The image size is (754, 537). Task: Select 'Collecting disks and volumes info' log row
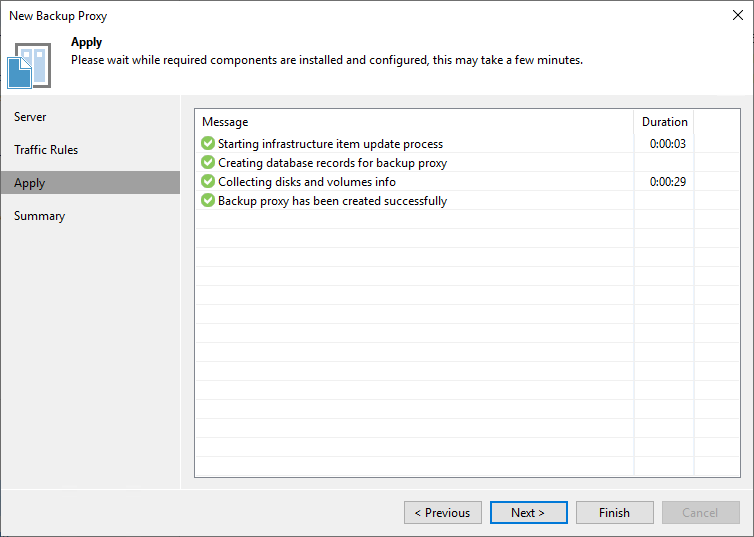[x=307, y=182]
